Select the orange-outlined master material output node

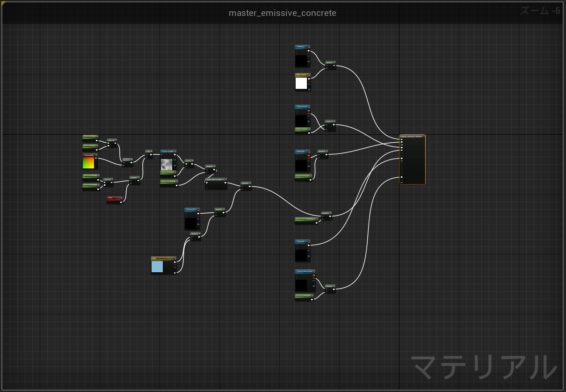coord(413,160)
